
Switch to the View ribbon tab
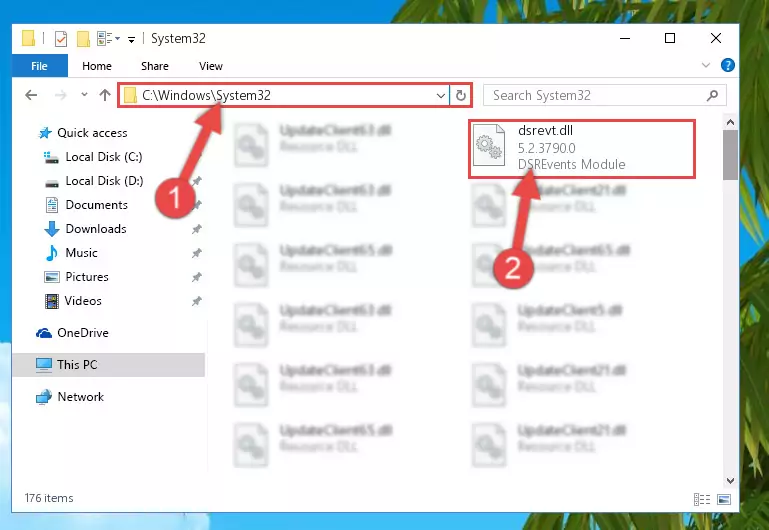coord(210,66)
